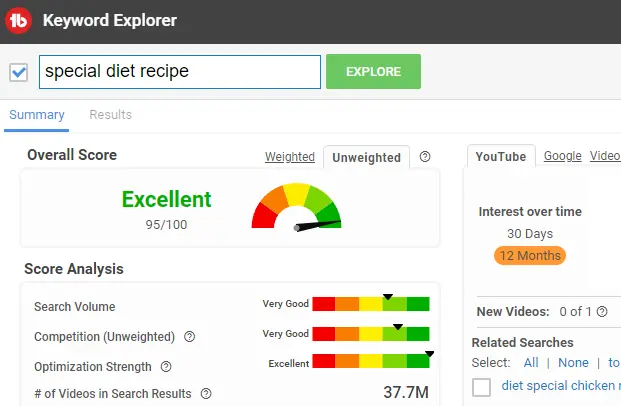
Task: Open the Google trends tab
Action: click(562, 156)
